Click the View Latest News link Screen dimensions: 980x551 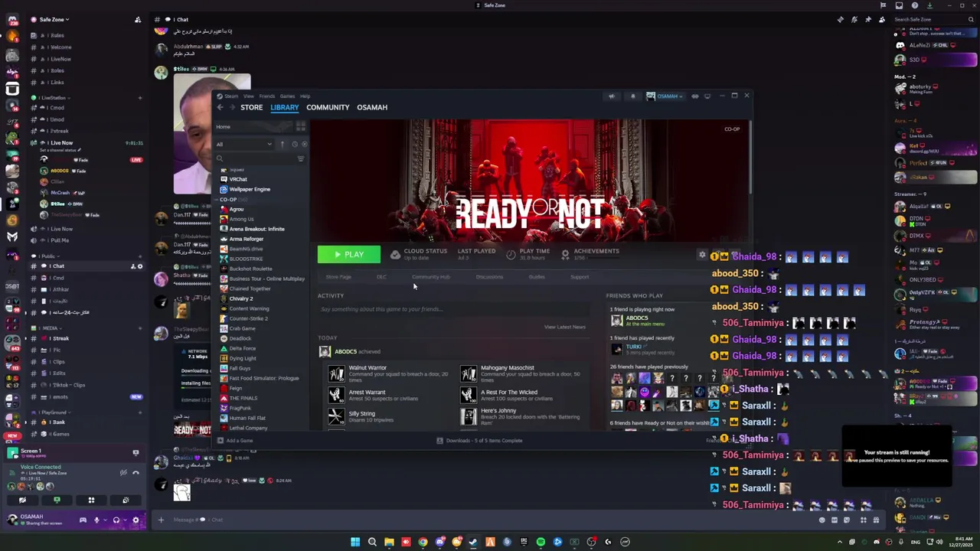point(564,327)
